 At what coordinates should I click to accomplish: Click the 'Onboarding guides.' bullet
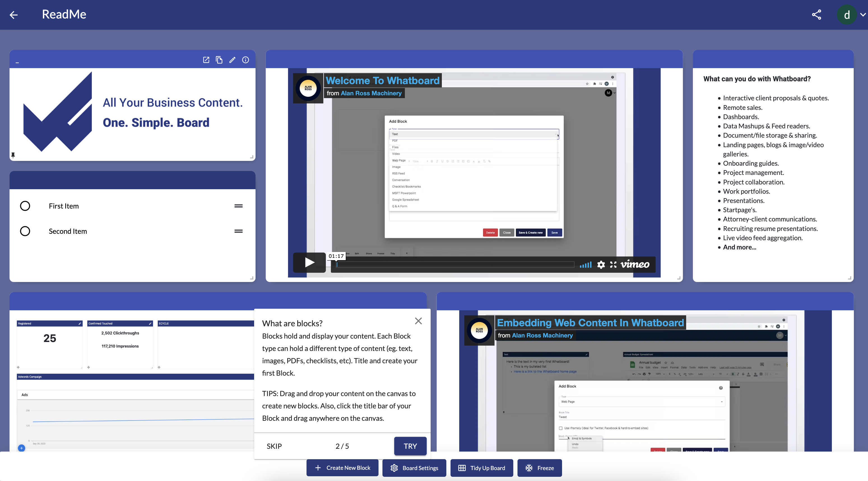pos(751,163)
